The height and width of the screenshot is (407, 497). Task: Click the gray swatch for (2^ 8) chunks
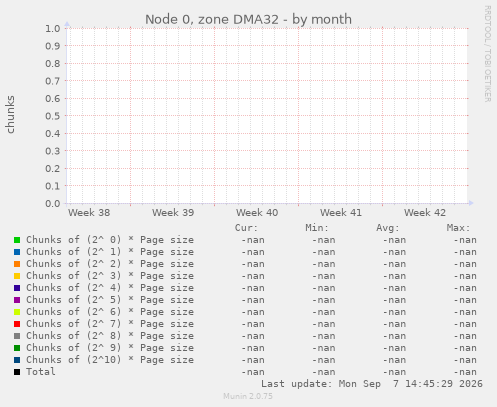click(x=17, y=336)
